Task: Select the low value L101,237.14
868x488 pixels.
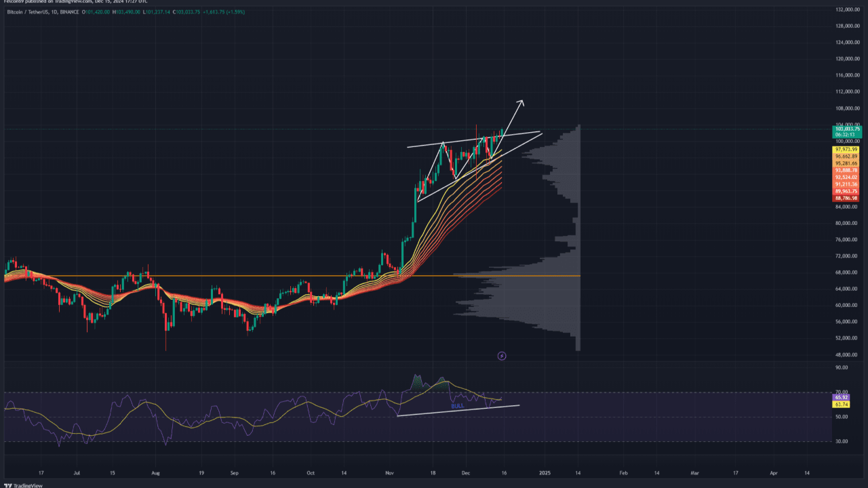Action: point(157,12)
